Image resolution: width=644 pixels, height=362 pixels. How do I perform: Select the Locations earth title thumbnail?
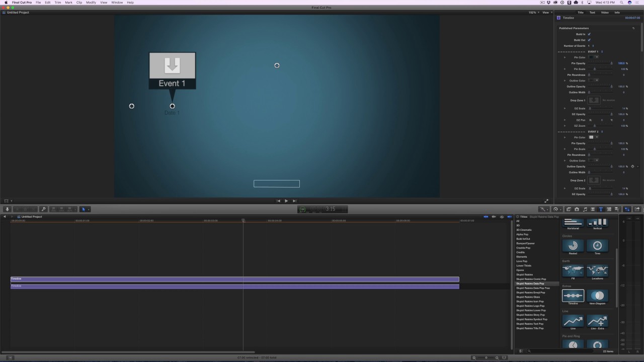coord(597,271)
